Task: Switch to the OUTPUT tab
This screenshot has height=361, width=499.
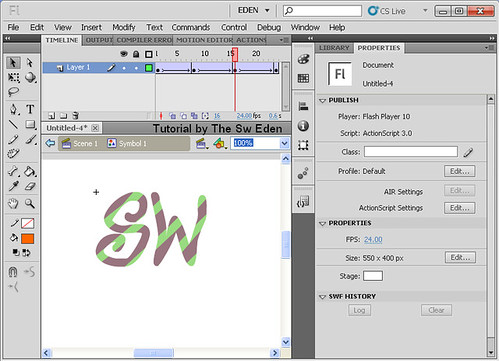Action: (99, 40)
